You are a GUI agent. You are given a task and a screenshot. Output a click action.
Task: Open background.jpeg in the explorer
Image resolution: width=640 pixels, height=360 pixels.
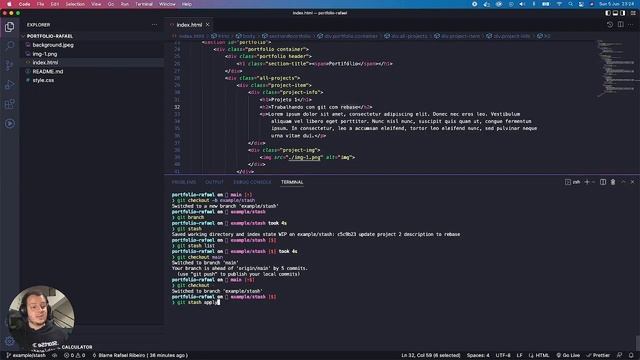pos(53,45)
